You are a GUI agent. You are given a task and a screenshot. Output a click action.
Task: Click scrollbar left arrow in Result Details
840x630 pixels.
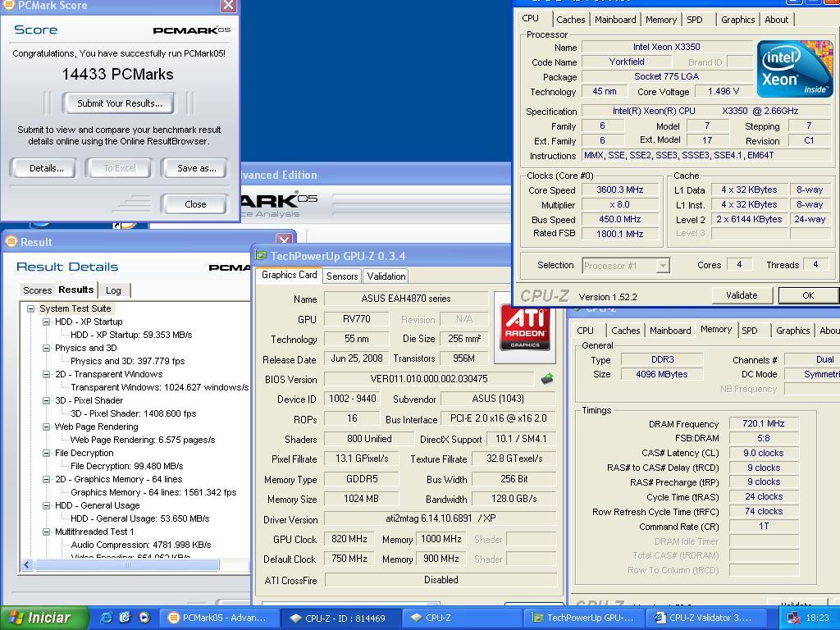(x=27, y=564)
